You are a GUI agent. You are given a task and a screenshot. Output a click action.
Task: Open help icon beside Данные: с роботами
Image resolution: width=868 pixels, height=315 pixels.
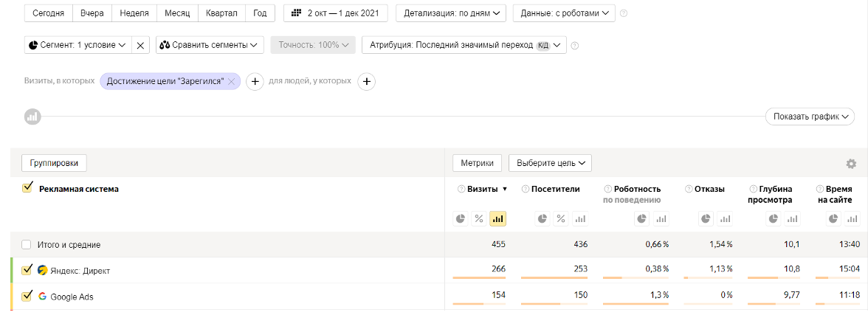click(x=624, y=13)
